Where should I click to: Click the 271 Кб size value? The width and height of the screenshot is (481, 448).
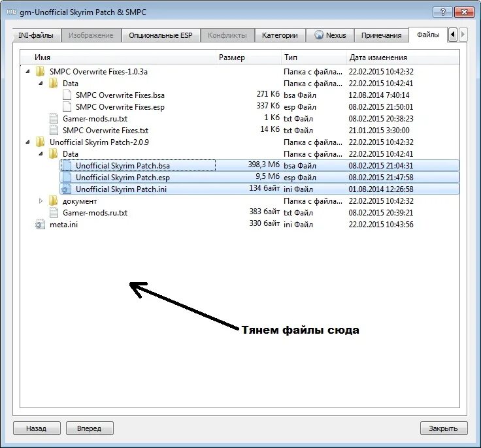pyautogui.click(x=268, y=94)
